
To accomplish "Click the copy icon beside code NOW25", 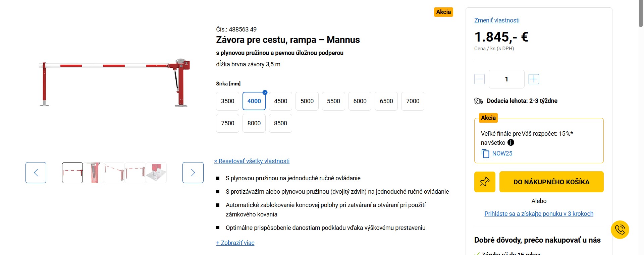I will 485,153.
